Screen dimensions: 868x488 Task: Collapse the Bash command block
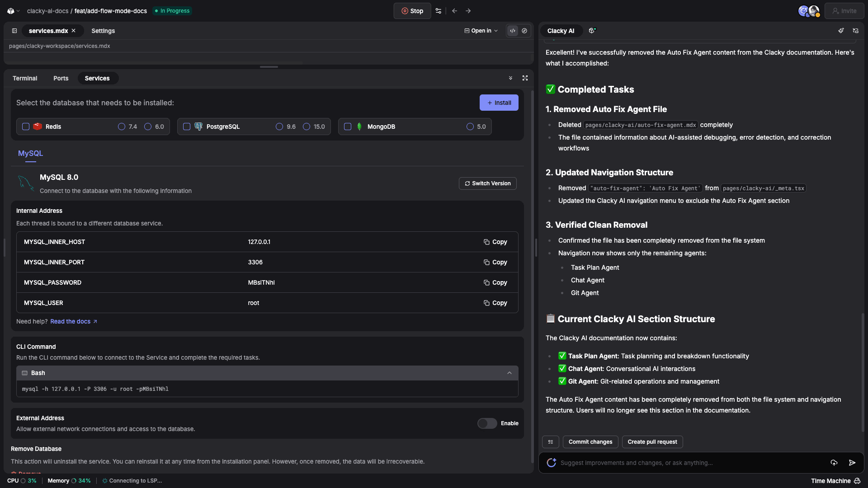point(509,373)
